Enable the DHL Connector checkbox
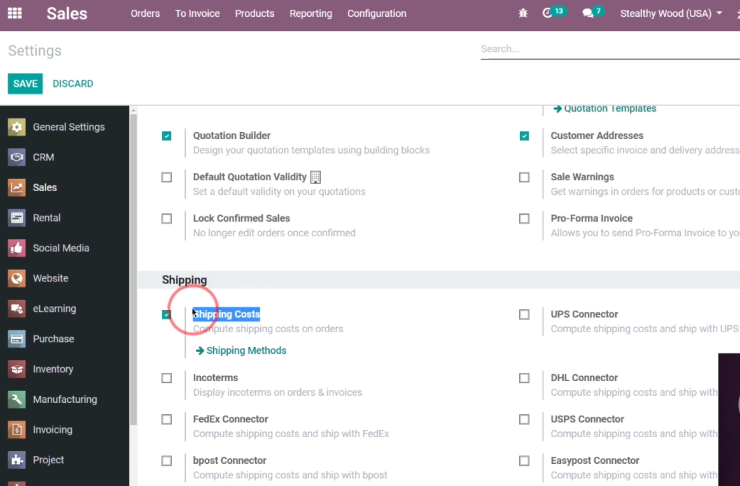This screenshot has width=740, height=486. pos(524,378)
